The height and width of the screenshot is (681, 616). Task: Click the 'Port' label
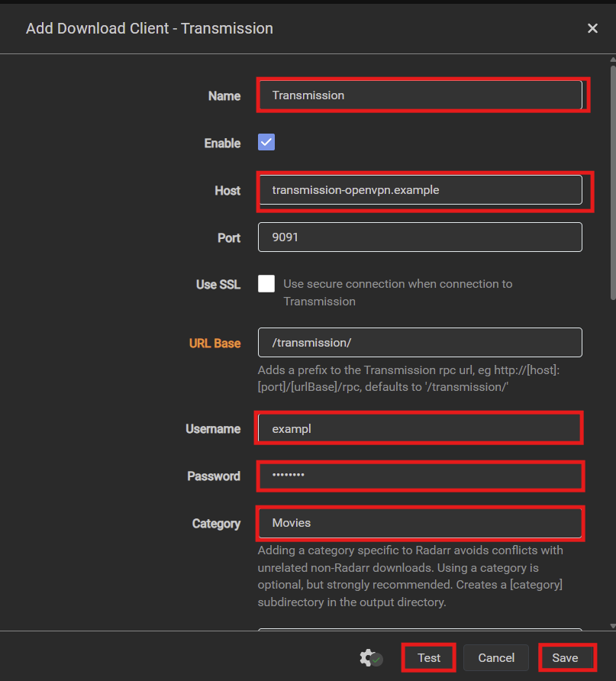tap(229, 238)
